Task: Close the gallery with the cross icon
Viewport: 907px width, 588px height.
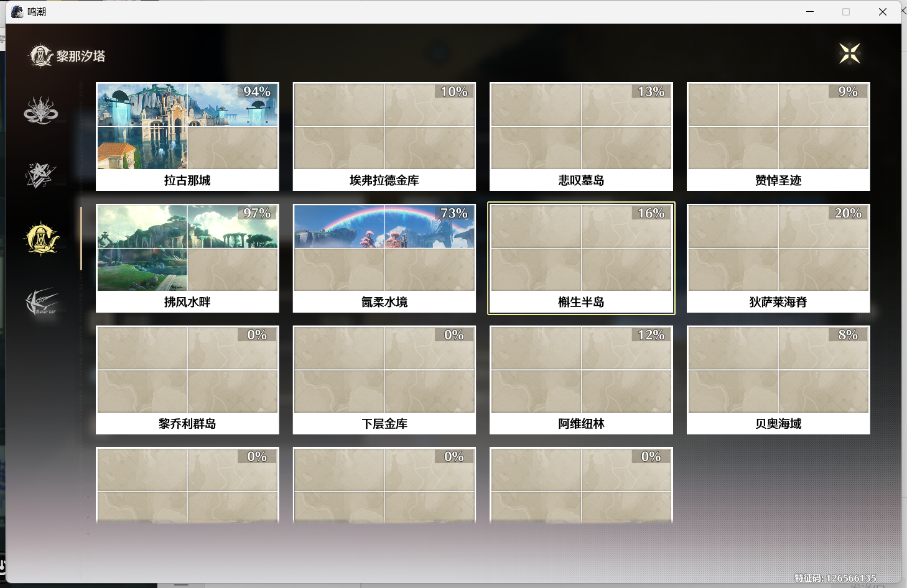Action: pyautogui.click(x=849, y=53)
